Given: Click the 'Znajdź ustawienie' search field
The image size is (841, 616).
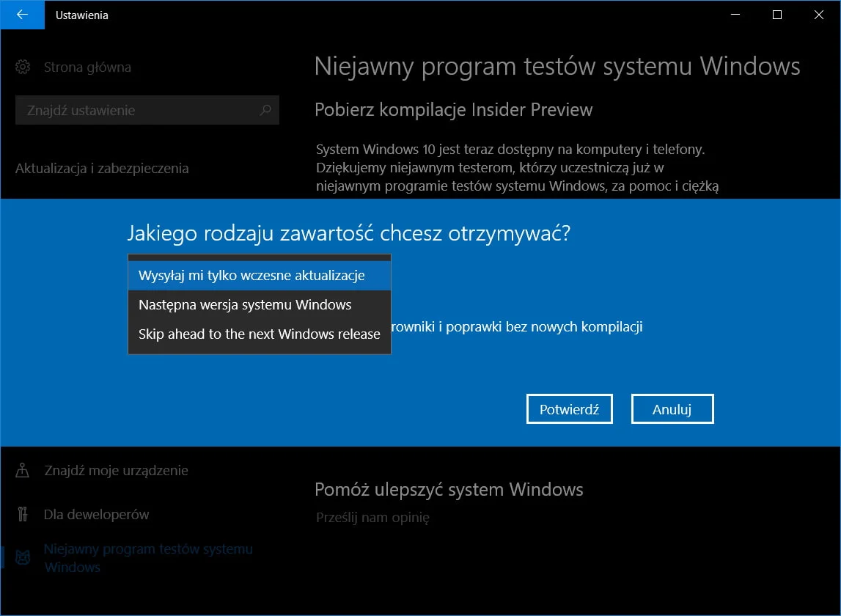Looking at the screenshot, I should click(139, 111).
